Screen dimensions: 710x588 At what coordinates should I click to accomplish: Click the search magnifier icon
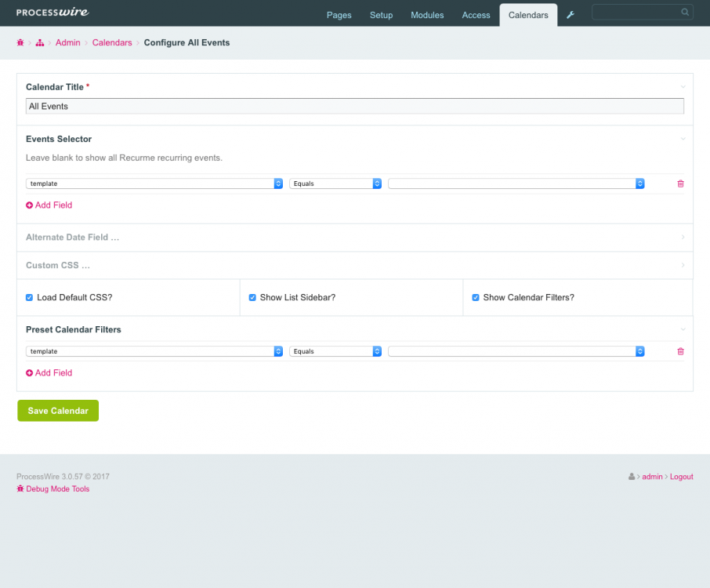pos(685,13)
